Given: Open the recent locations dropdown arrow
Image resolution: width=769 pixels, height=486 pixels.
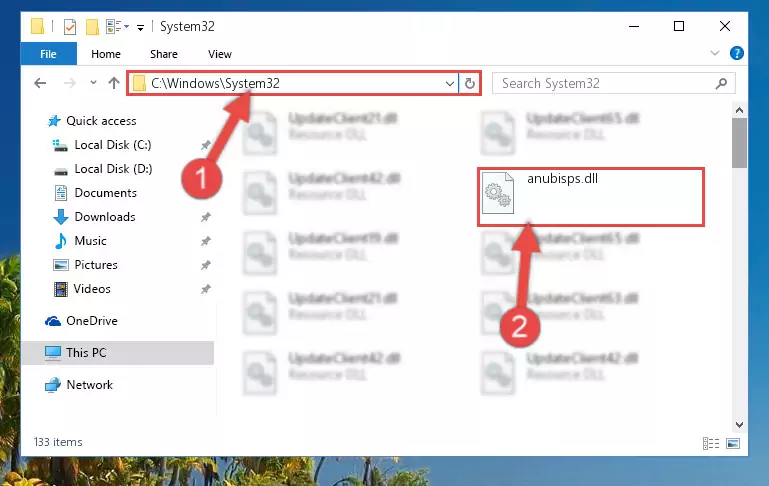Looking at the screenshot, I should (x=93, y=83).
